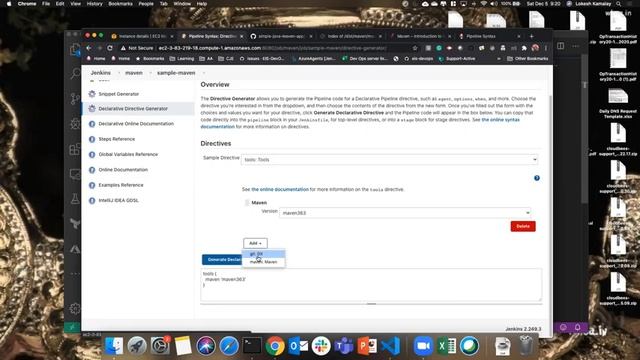Open the online syntax documentation link in the Overview
The image size is (640, 360).
click(x=500, y=120)
